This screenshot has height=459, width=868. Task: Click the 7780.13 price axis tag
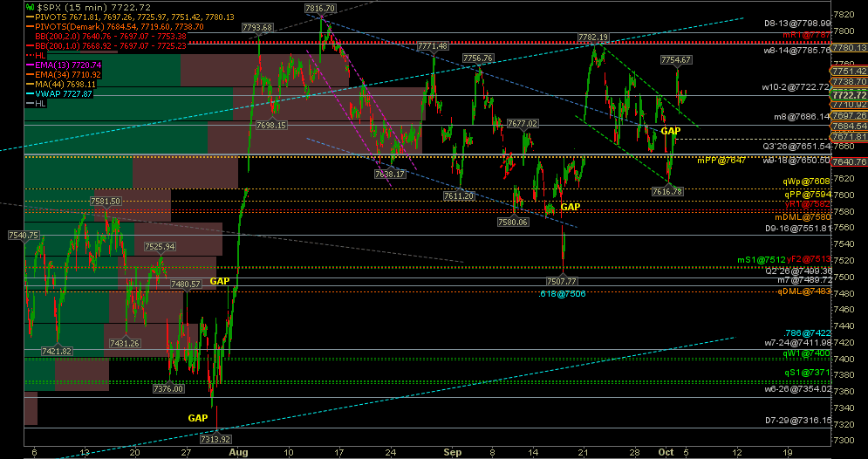pyautogui.click(x=851, y=48)
